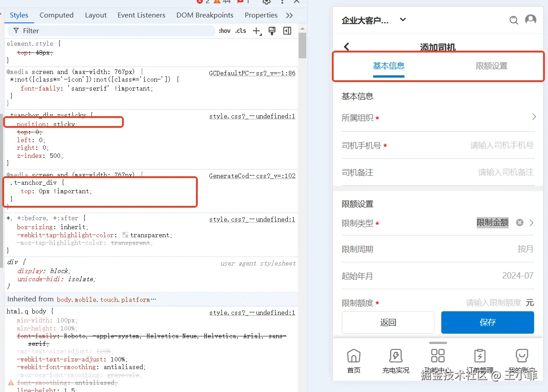
Task: Switch to the Styles tab
Action: click(19, 15)
